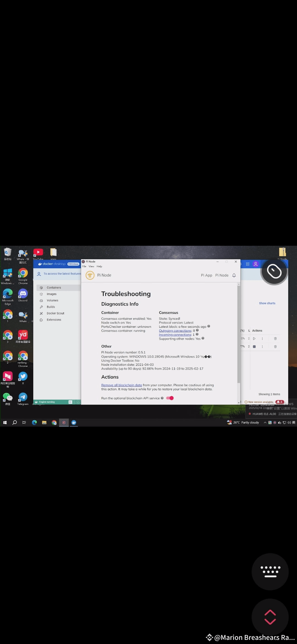297x644 pixels.
Task: Click the Pi App header tab
Action: 206,275
